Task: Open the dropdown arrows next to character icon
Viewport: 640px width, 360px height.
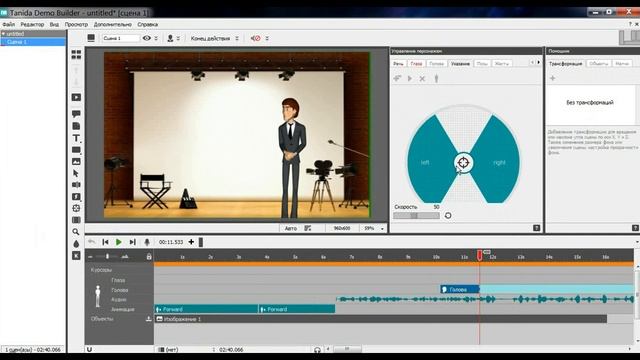Action: coord(178,38)
